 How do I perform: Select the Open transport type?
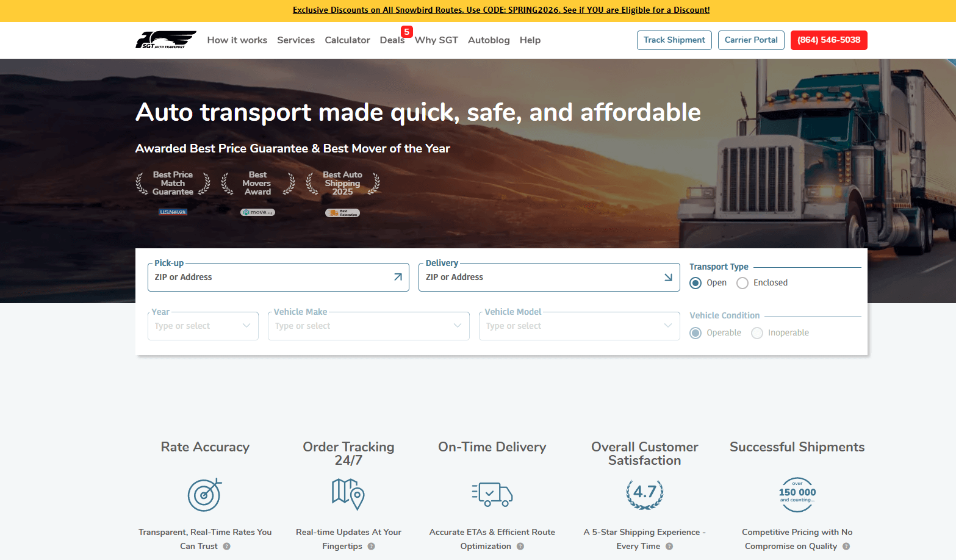click(x=695, y=283)
